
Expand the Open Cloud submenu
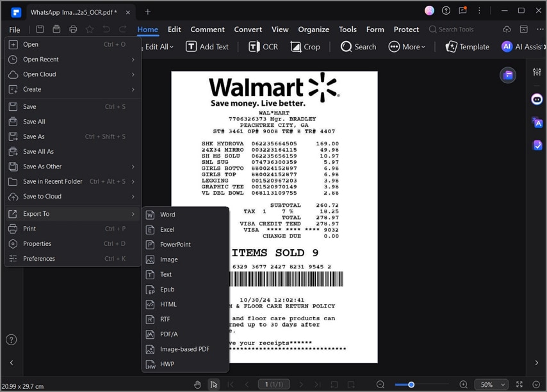[x=72, y=74]
